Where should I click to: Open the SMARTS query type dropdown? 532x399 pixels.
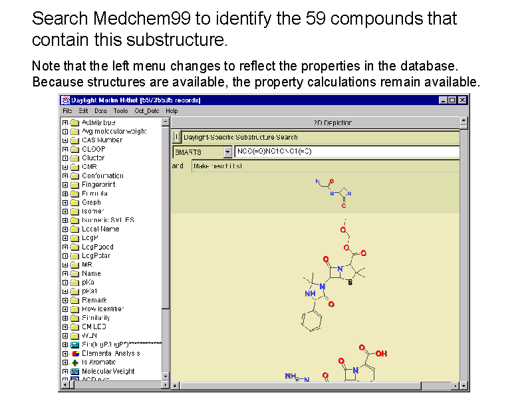click(x=227, y=152)
